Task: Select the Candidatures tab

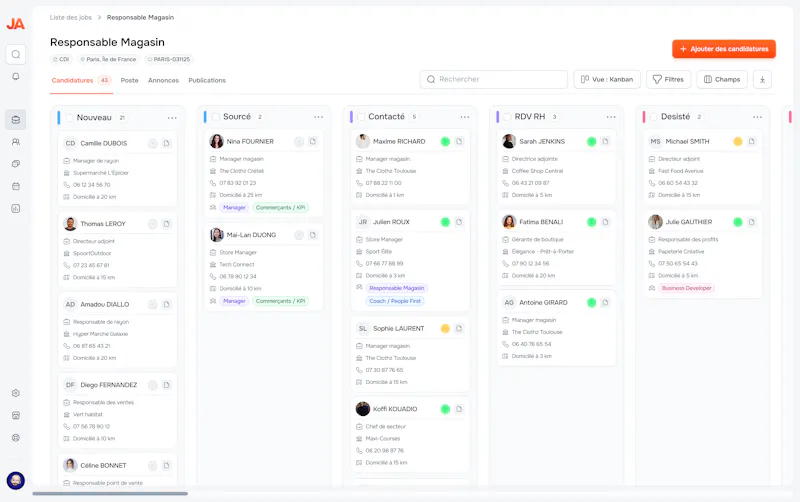Action: click(81, 81)
